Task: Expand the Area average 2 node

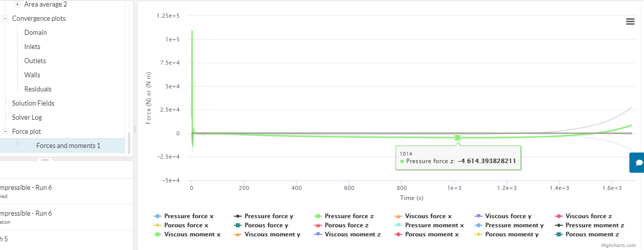Action: [x=18, y=5]
